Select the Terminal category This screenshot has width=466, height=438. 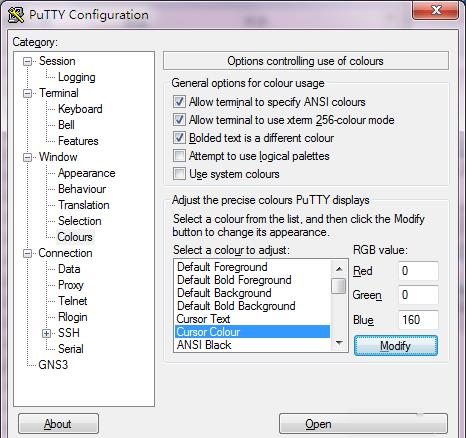tap(59, 93)
